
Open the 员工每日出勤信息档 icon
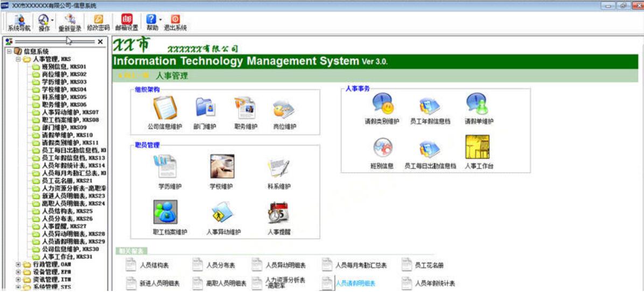coord(430,149)
